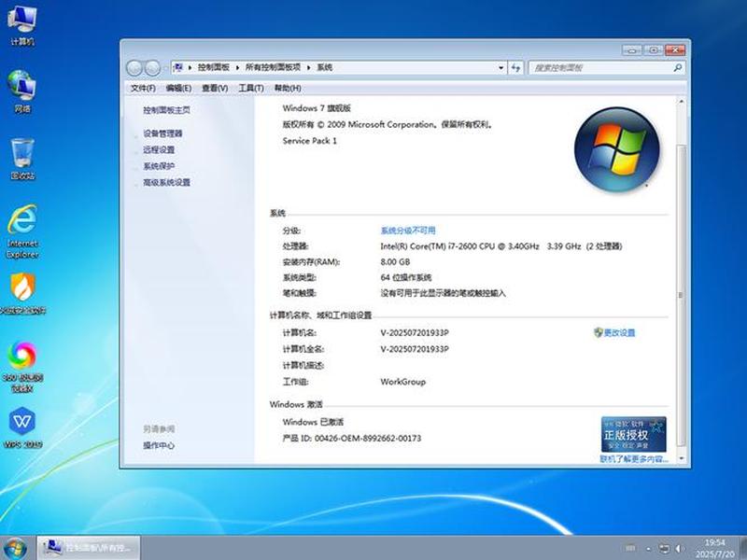Image resolution: width=747 pixels, height=560 pixels.
Task: Click the search magnifier icon
Action: pos(678,67)
